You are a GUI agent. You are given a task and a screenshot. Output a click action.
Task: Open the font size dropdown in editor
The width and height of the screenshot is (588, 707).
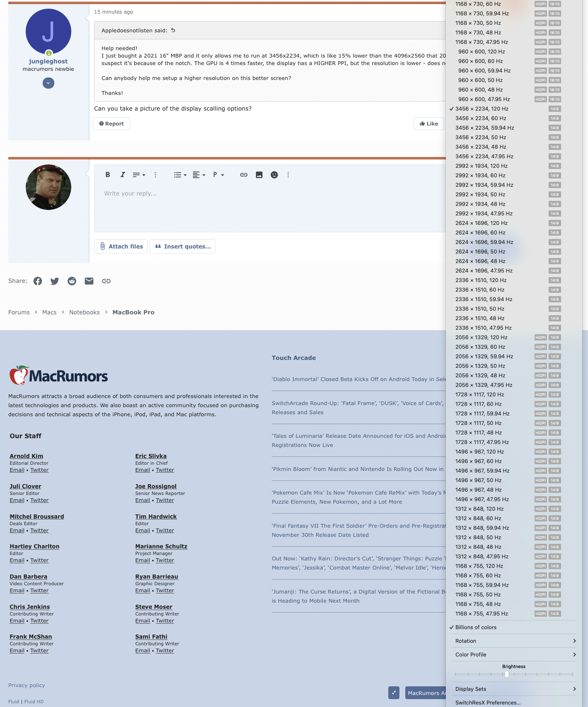point(139,175)
